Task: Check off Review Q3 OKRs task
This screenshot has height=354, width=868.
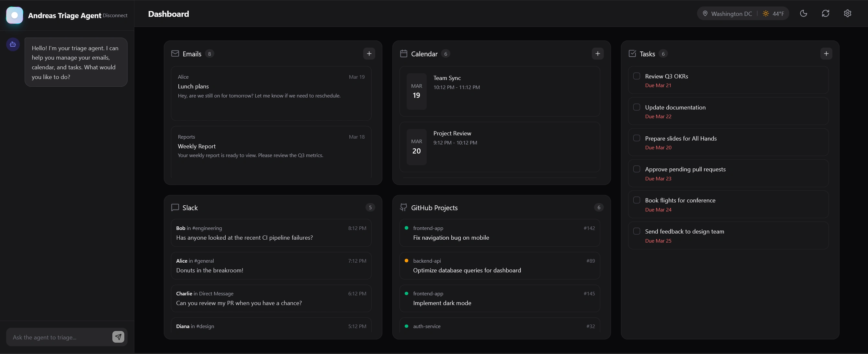Action: (x=637, y=76)
